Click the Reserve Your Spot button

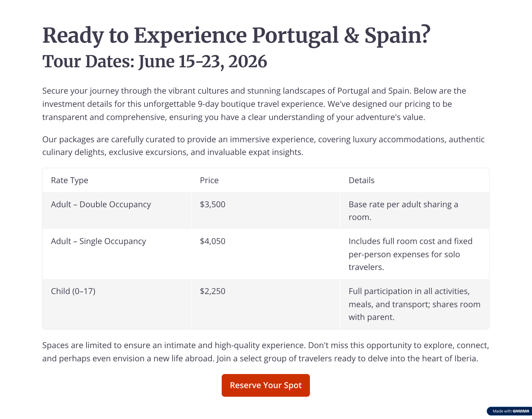pos(266,385)
